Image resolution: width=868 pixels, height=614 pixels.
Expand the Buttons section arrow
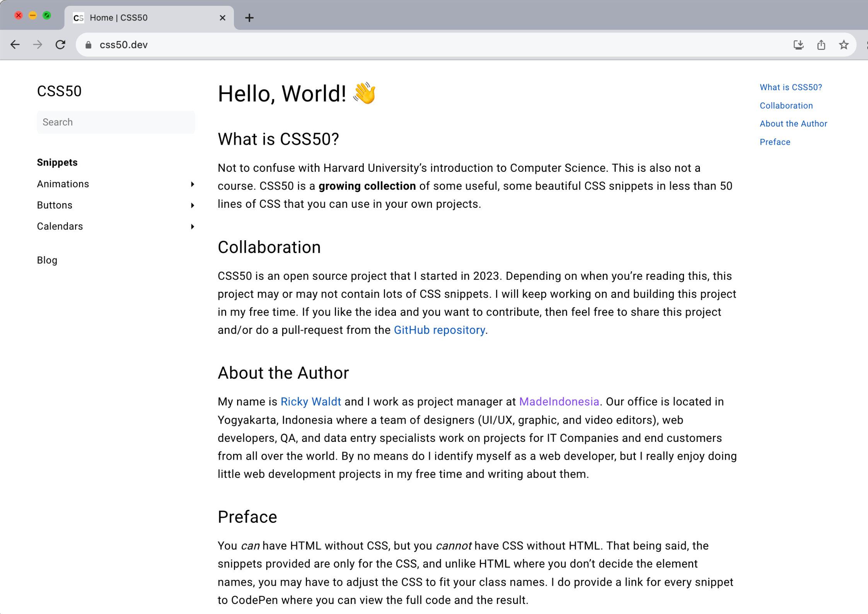pyautogui.click(x=192, y=205)
